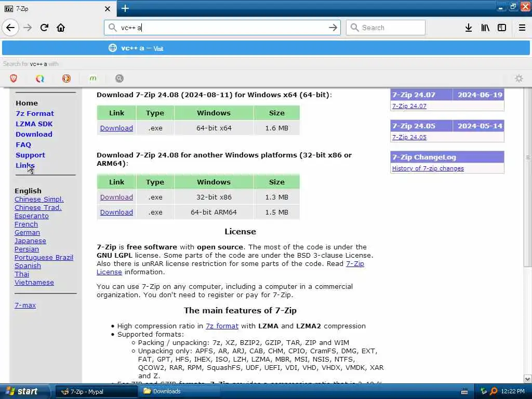532x399 pixels.
Task: Open the 7z format features link
Action: 222,326
